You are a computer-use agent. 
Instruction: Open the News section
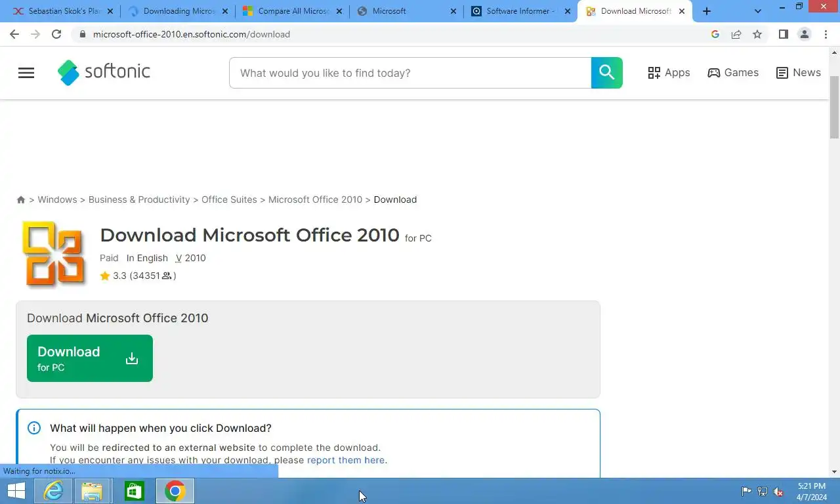798,73
